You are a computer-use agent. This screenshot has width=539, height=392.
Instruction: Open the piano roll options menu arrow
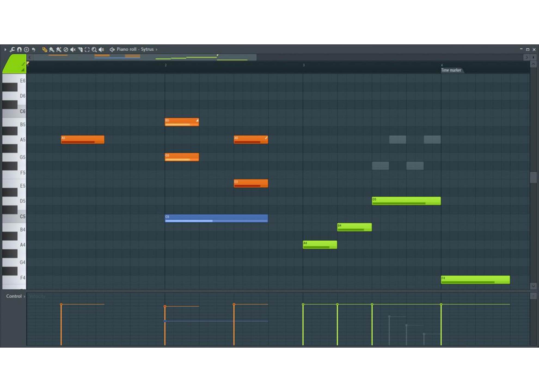(5, 50)
